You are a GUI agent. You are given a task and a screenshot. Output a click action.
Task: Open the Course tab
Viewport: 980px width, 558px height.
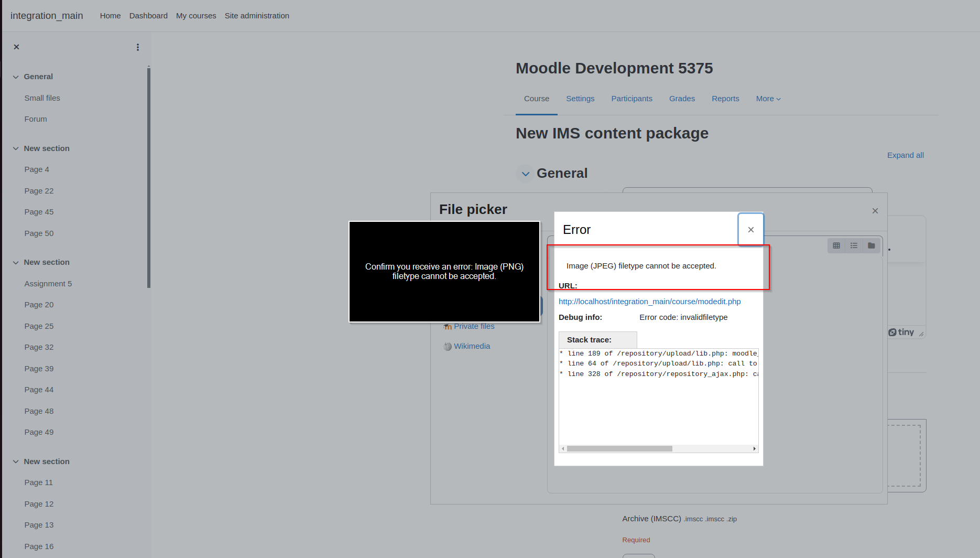pyautogui.click(x=537, y=99)
